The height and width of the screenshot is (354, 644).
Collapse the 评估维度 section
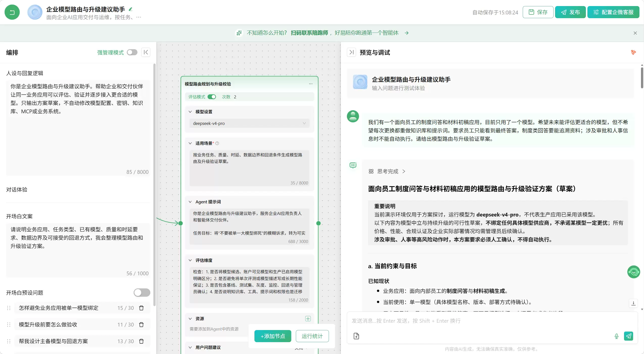(190, 260)
